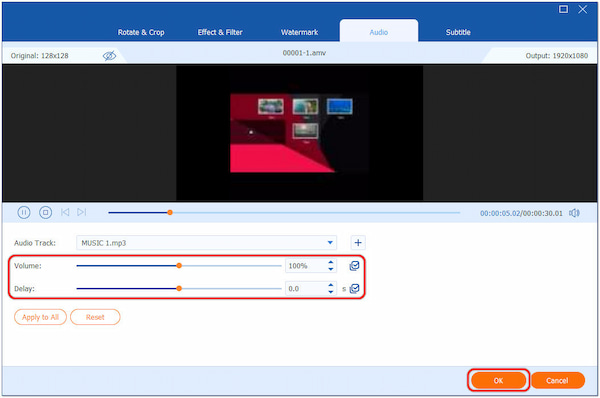The image size is (600, 398).
Task: Stop the video preview
Action: 46,212
